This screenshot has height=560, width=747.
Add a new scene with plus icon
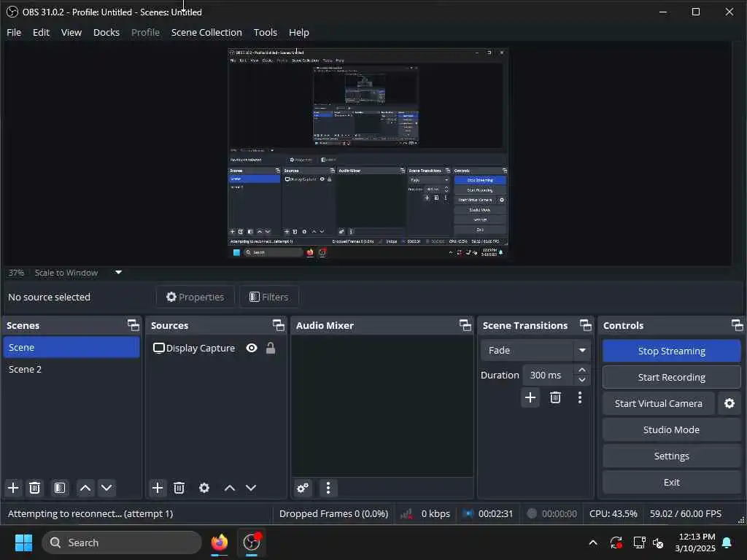(13, 488)
